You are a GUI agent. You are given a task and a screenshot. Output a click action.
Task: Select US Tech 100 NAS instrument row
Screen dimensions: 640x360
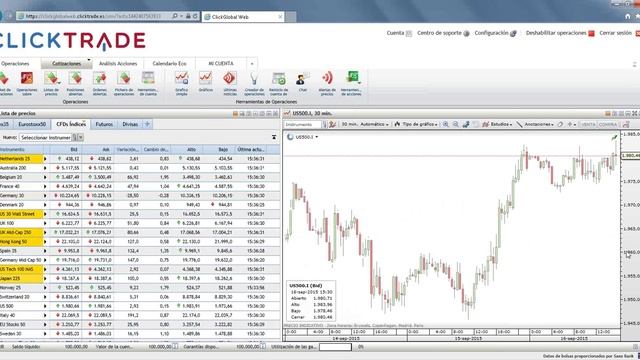(140, 269)
